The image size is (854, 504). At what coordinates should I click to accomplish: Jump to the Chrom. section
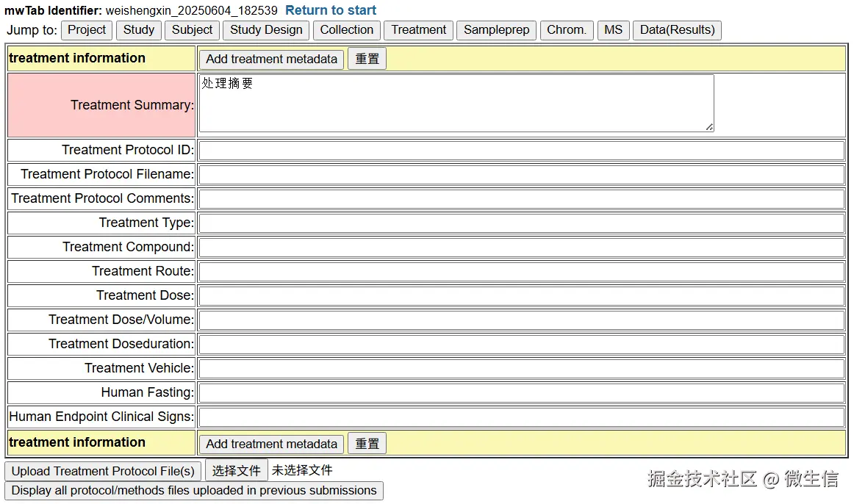click(x=567, y=30)
